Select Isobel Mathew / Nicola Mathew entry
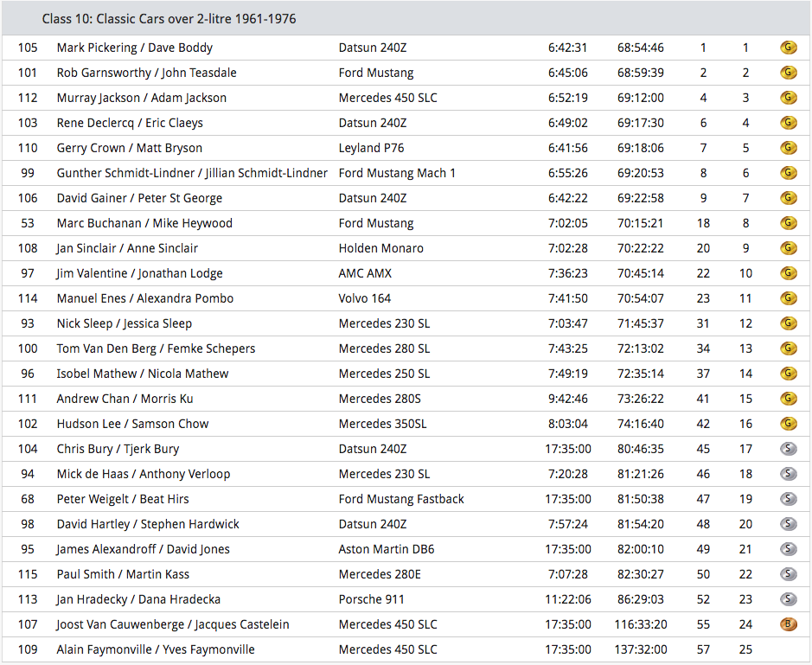 click(143, 374)
